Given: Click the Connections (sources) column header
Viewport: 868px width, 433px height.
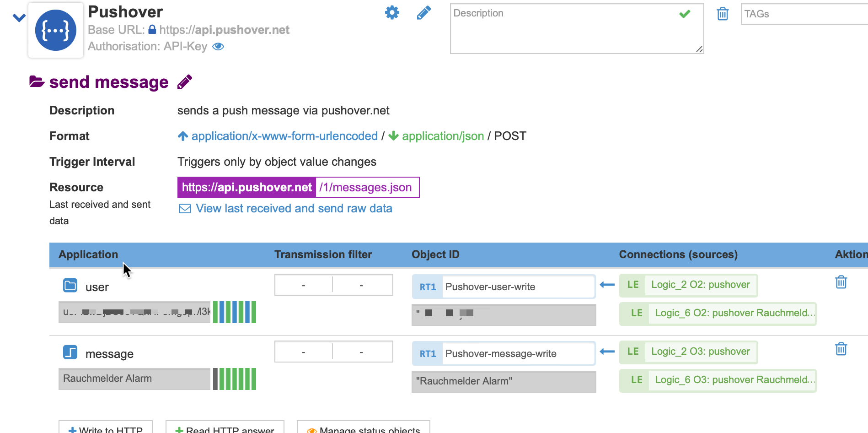Looking at the screenshot, I should [678, 254].
